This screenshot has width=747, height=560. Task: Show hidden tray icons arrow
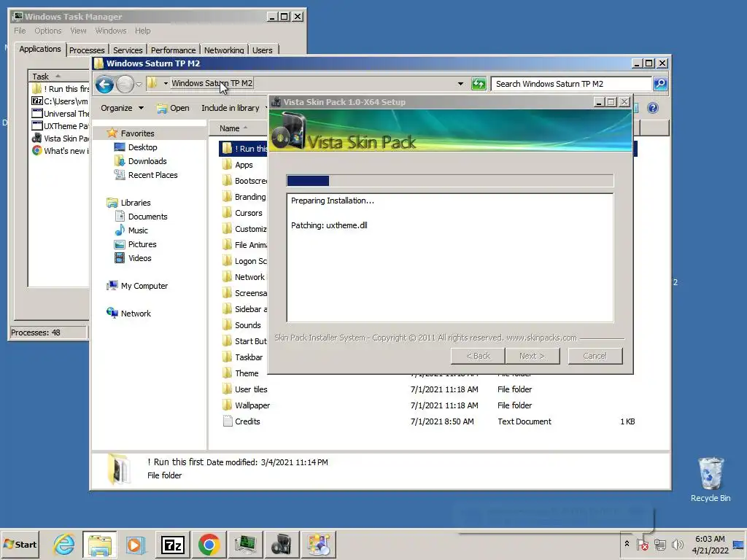[x=627, y=544]
